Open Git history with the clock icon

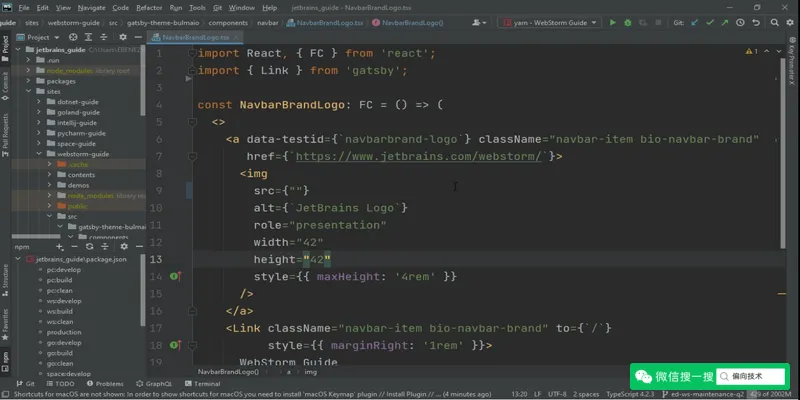pyautogui.click(x=740, y=22)
